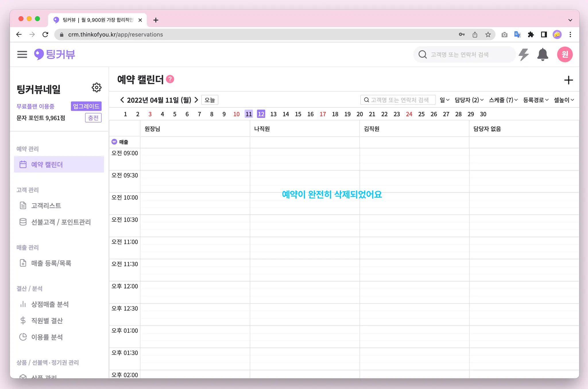The height and width of the screenshot is (389, 588).
Task: Add new reservation with plus icon
Action: pyautogui.click(x=568, y=80)
